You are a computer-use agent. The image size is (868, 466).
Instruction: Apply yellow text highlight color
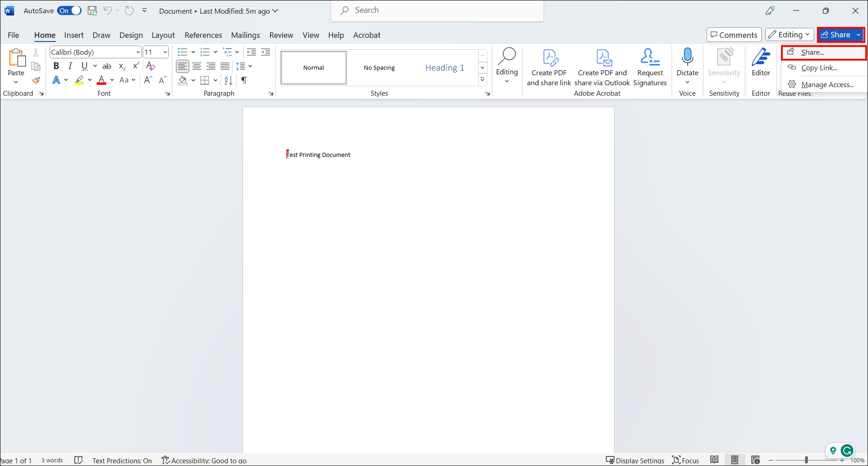(79, 80)
